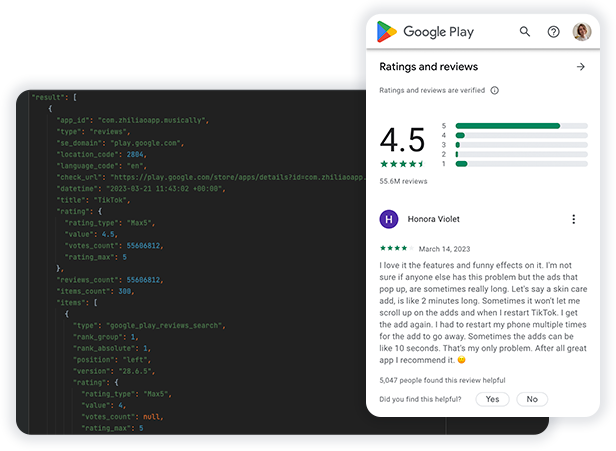Click the "rank_absolute": 1 line

click(112, 348)
